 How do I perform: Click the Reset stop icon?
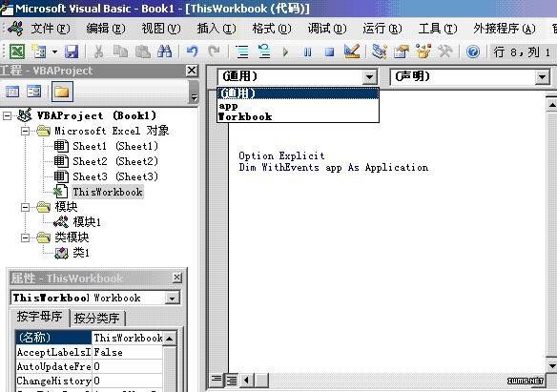point(329,52)
